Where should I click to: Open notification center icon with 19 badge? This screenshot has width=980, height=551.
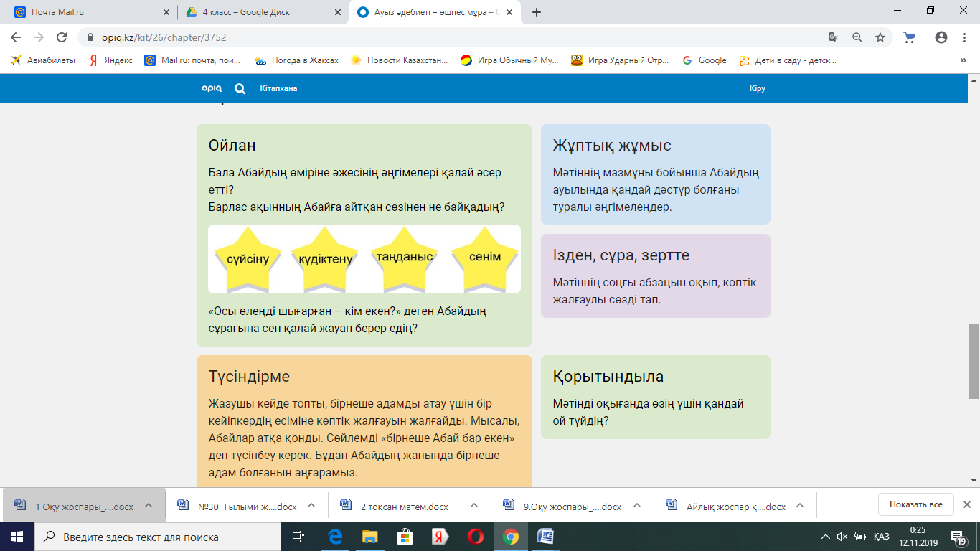click(959, 537)
